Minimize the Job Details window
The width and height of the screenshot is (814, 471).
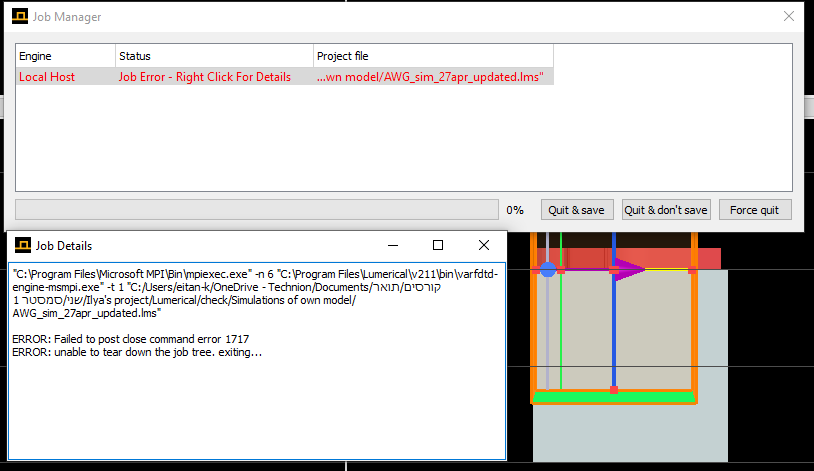pos(391,245)
